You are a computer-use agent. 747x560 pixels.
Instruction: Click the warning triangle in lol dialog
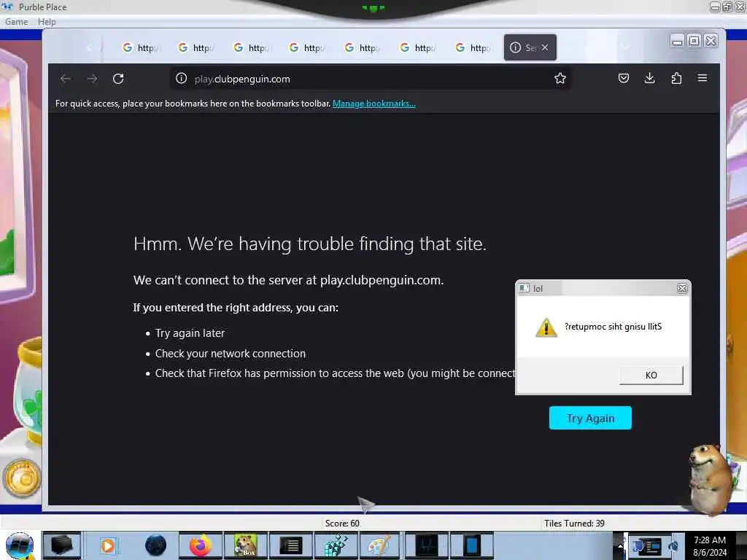[x=546, y=327]
